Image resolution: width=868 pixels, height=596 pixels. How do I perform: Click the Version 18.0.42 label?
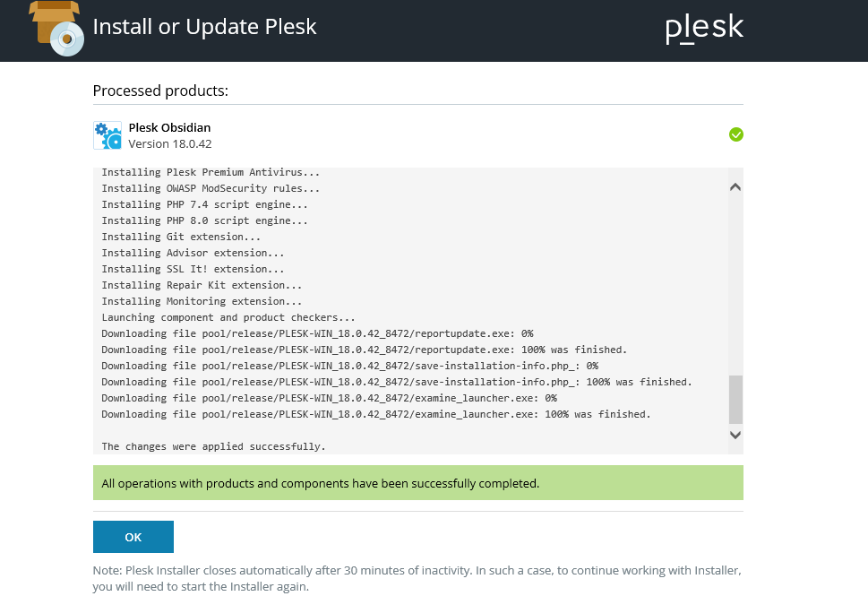click(170, 144)
